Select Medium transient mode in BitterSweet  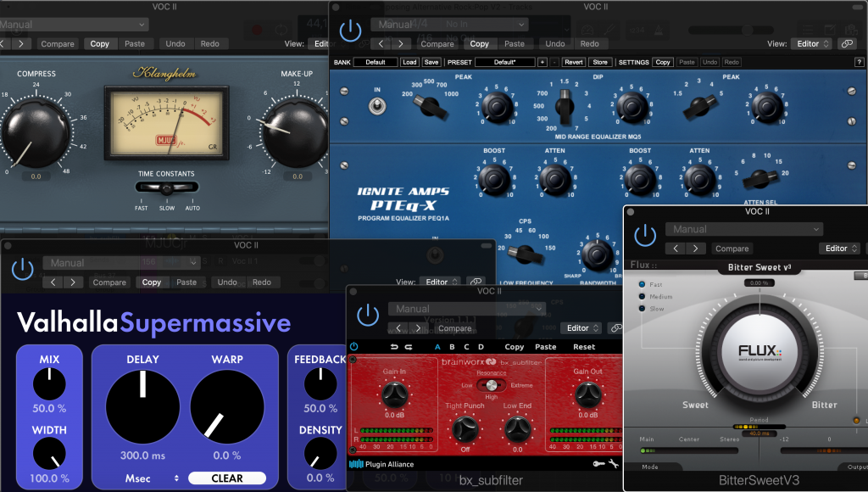click(x=643, y=296)
